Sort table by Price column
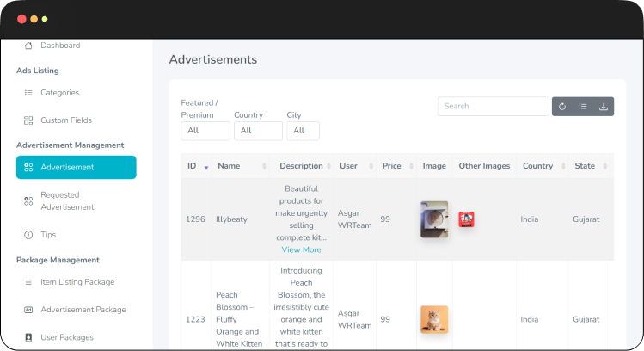 tap(396, 166)
